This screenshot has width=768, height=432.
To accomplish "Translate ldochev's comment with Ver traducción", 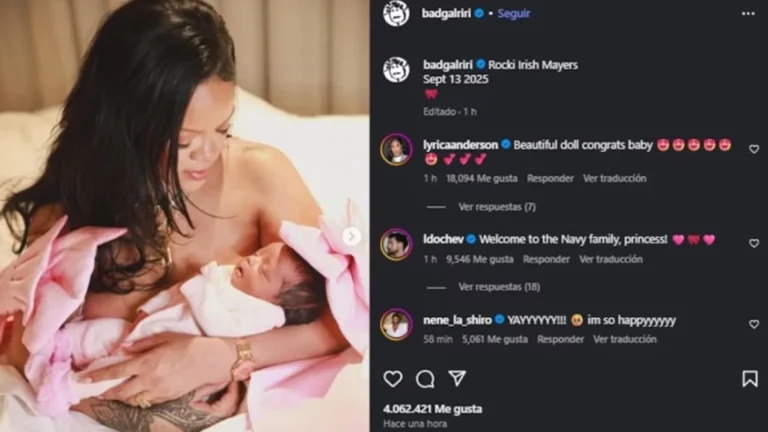I will (x=611, y=259).
